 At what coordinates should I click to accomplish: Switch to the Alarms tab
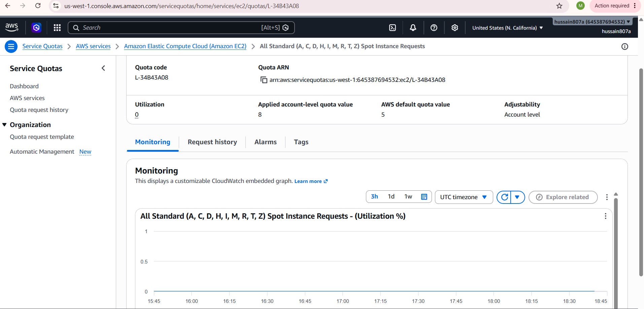click(266, 142)
